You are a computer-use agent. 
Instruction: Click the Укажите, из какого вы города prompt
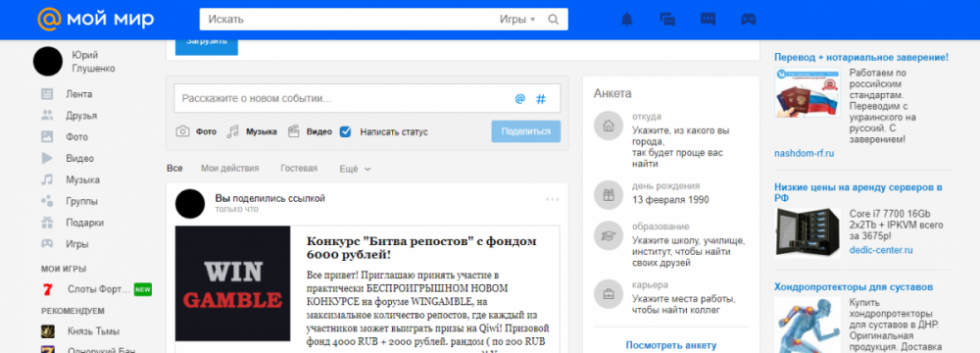click(x=681, y=147)
